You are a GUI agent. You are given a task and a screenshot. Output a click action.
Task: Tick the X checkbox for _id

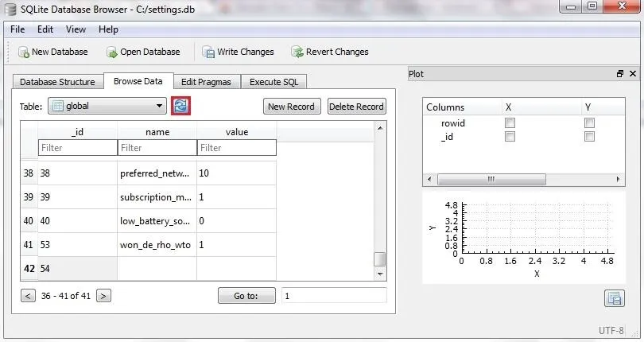pos(510,137)
